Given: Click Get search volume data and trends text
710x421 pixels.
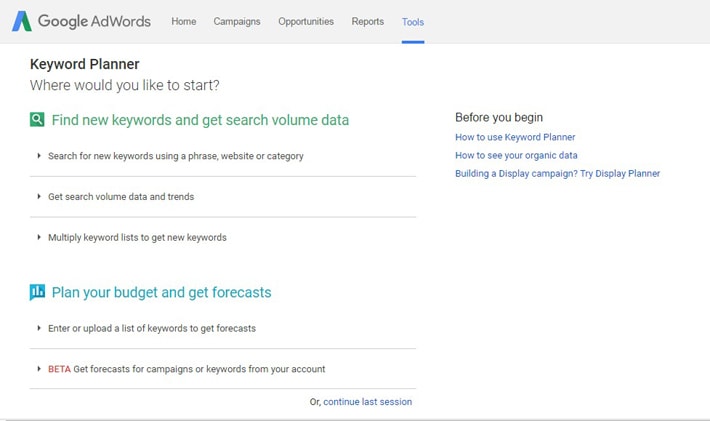Looking at the screenshot, I should [121, 196].
